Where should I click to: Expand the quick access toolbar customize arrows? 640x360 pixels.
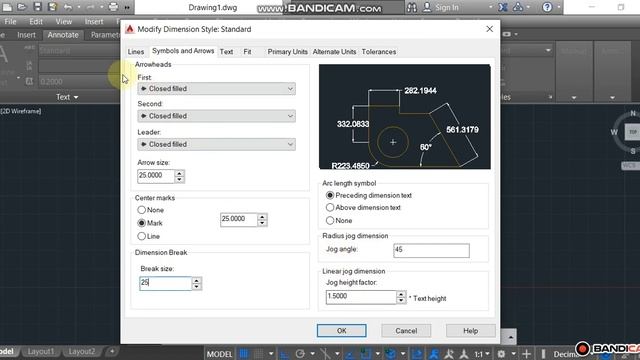[127, 7]
